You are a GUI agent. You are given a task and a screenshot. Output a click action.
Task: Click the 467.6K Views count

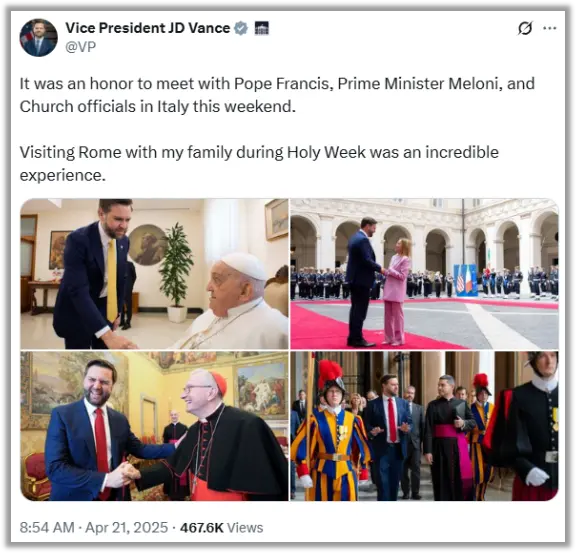pyautogui.click(x=222, y=528)
